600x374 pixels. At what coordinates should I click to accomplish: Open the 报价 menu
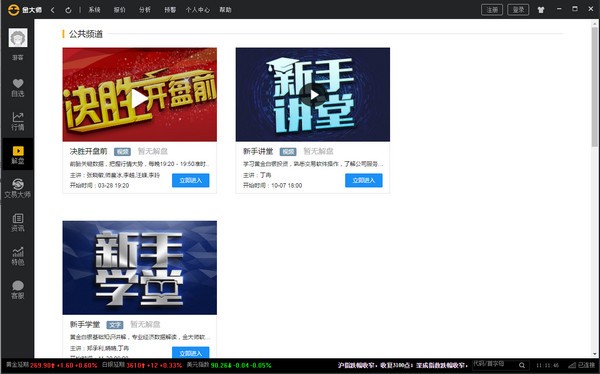(x=119, y=10)
